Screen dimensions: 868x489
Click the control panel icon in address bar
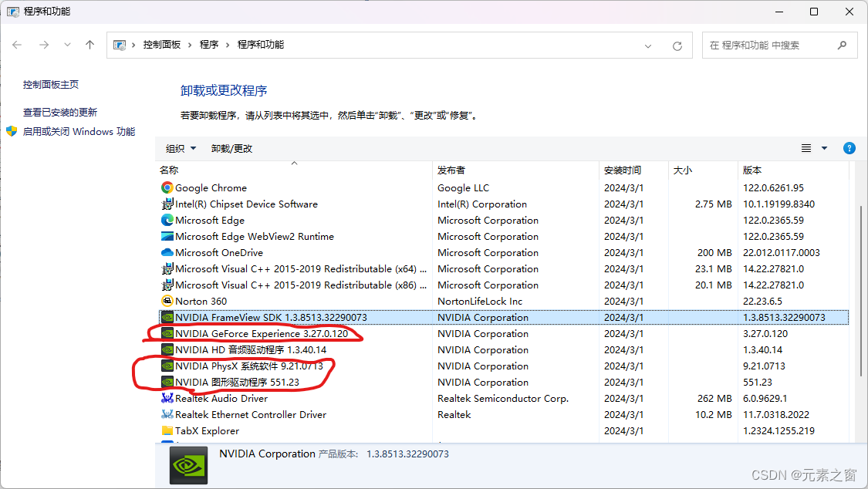120,45
